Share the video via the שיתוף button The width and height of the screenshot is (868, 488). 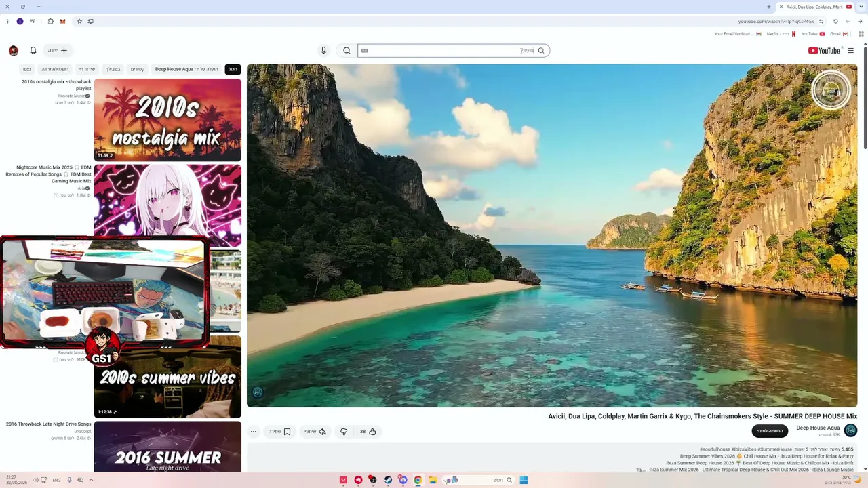(x=315, y=432)
